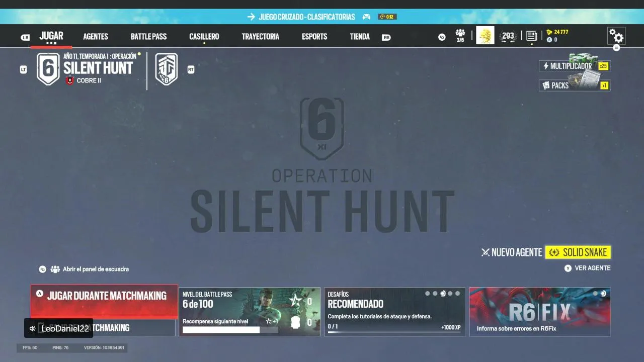This screenshot has width=644, height=362.
Task: Click the PING: 76 status text
Action: 60,347
